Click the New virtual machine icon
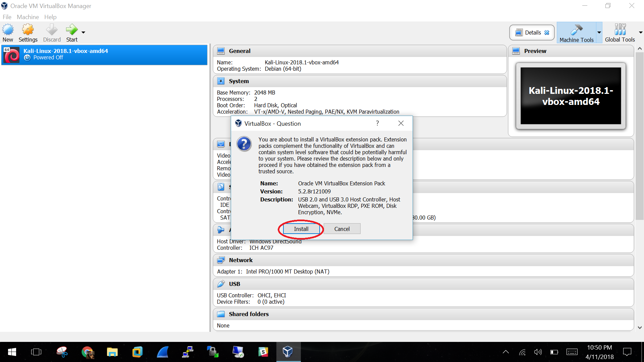 pos(8,30)
